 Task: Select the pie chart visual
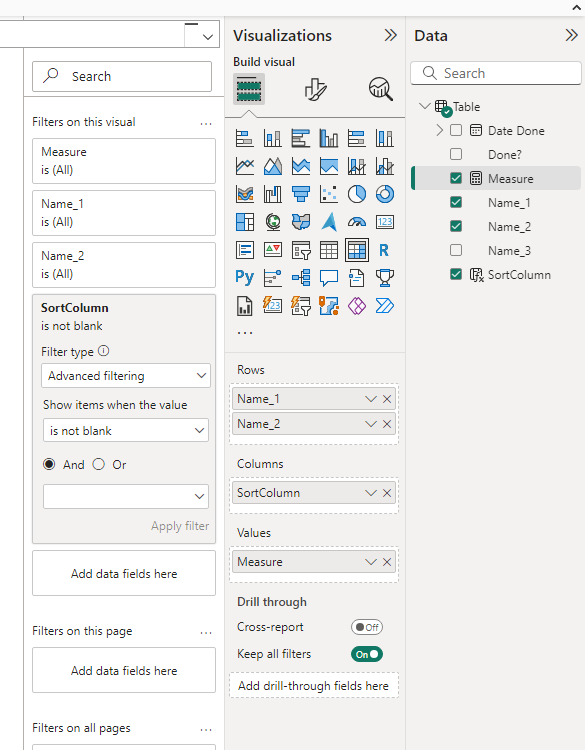357,194
